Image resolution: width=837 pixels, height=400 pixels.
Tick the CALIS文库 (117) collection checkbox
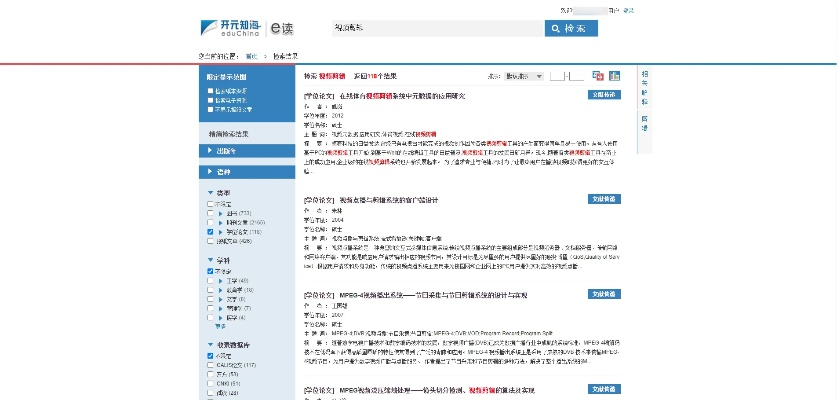click(x=211, y=364)
